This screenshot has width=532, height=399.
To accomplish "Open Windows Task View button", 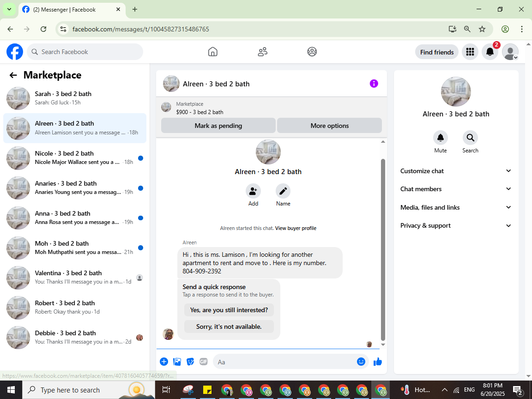I will (166, 390).
